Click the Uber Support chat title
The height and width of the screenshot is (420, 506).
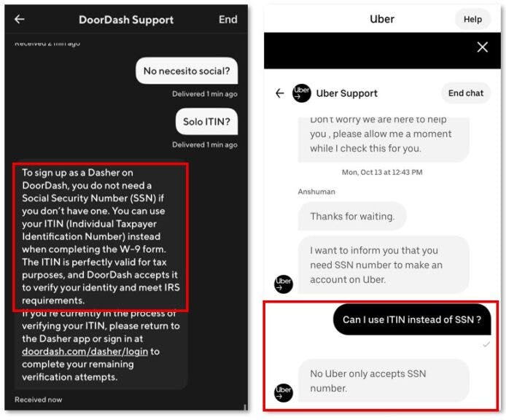point(346,93)
